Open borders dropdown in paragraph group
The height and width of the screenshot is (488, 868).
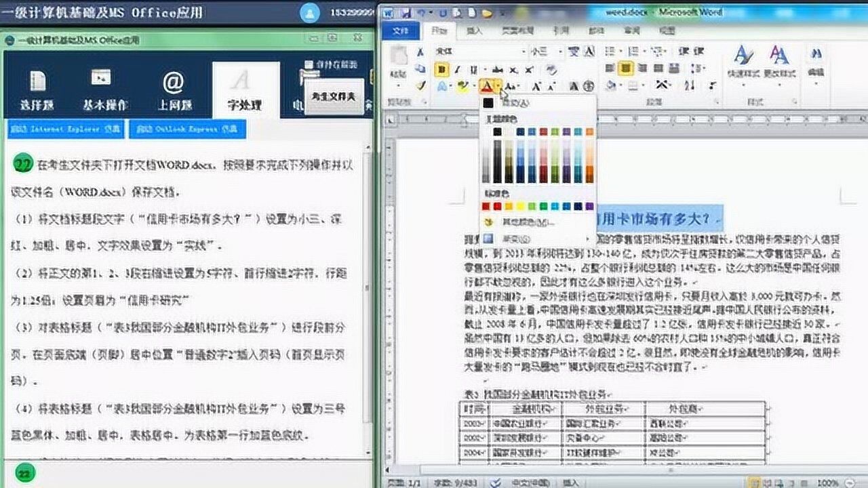[643, 85]
